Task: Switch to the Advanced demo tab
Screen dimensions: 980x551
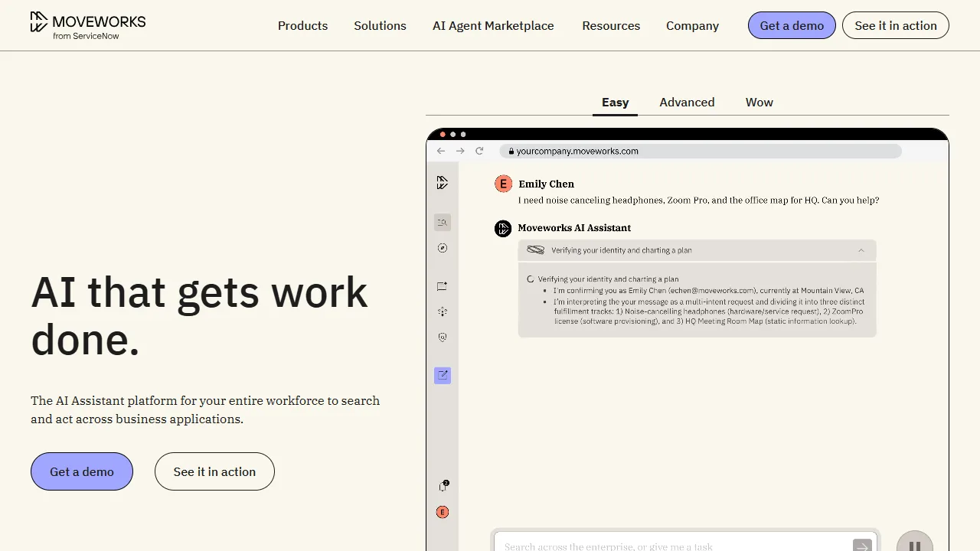Action: [687, 103]
